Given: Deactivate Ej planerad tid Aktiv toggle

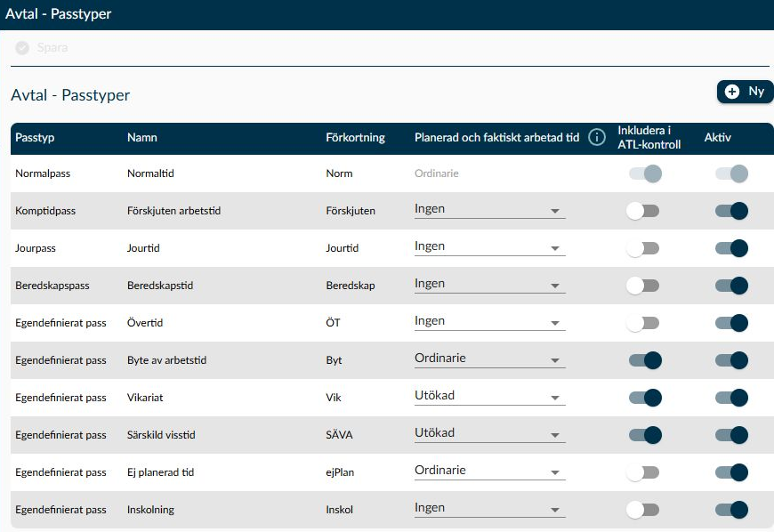Looking at the screenshot, I should click(731, 472).
